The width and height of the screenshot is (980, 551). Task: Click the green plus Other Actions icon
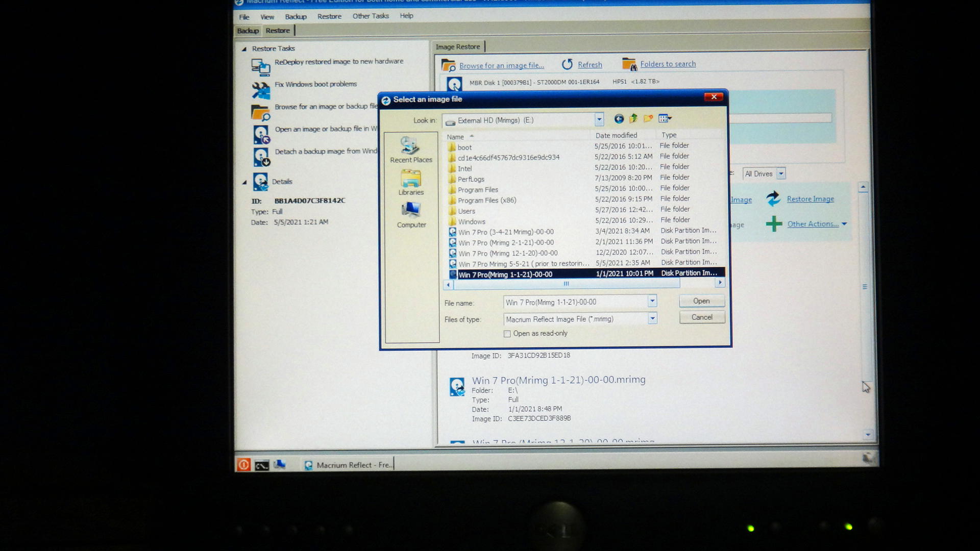[x=774, y=223]
